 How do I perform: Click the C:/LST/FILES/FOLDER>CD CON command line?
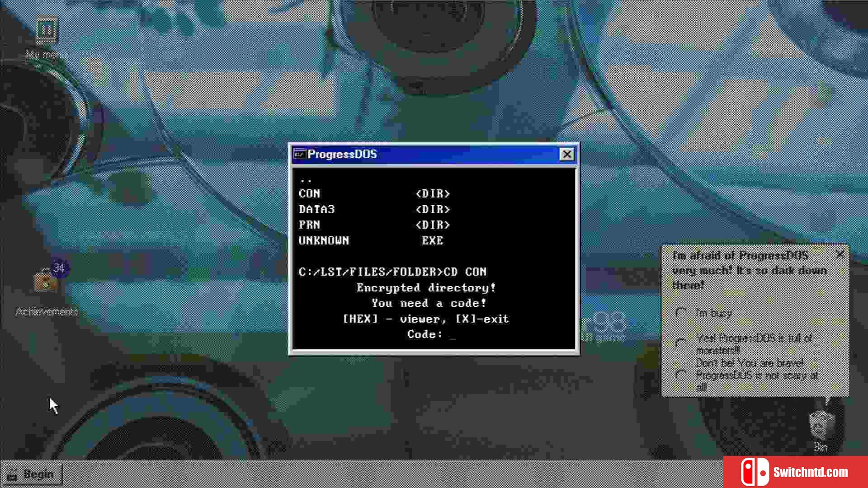[392, 272]
